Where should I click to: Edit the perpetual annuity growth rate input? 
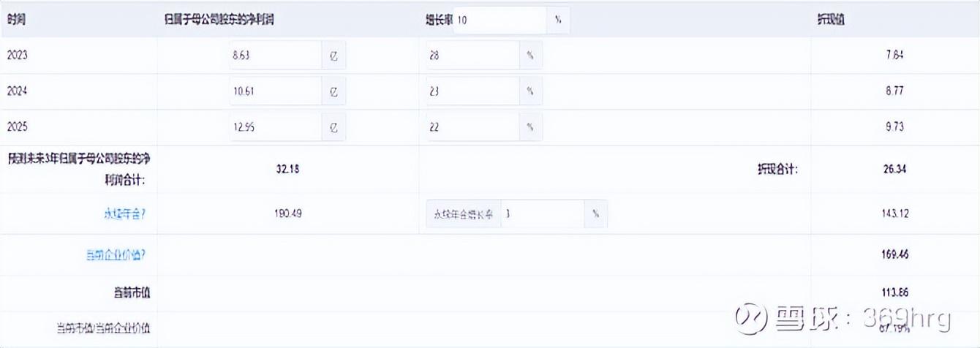tap(543, 214)
